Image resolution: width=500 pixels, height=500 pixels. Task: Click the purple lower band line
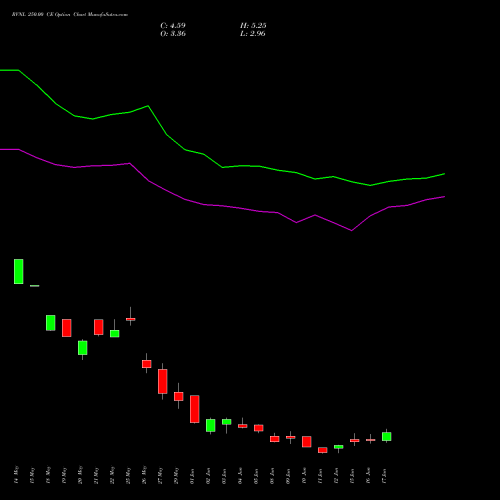[222, 206]
